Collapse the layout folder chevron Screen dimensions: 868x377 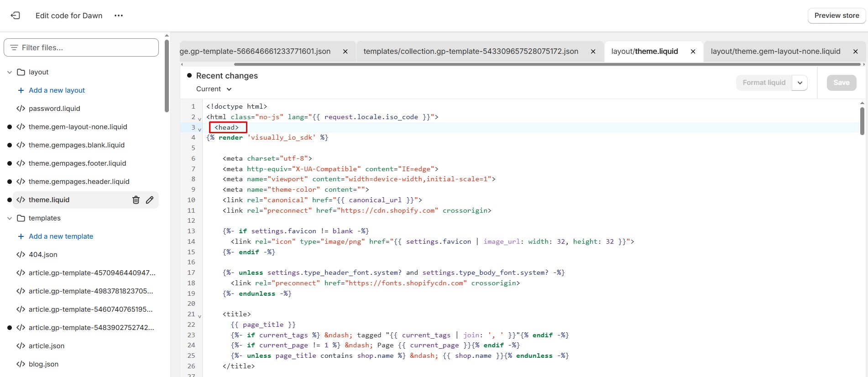9,72
